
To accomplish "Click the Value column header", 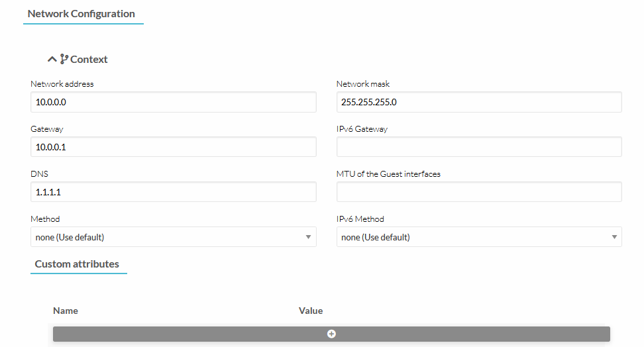I will [x=311, y=311].
